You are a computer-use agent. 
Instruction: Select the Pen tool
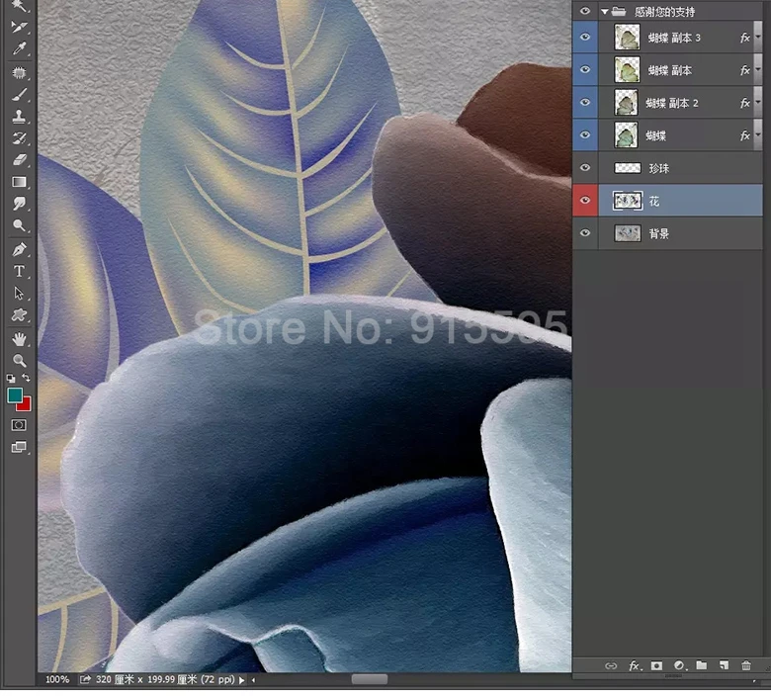(x=19, y=249)
